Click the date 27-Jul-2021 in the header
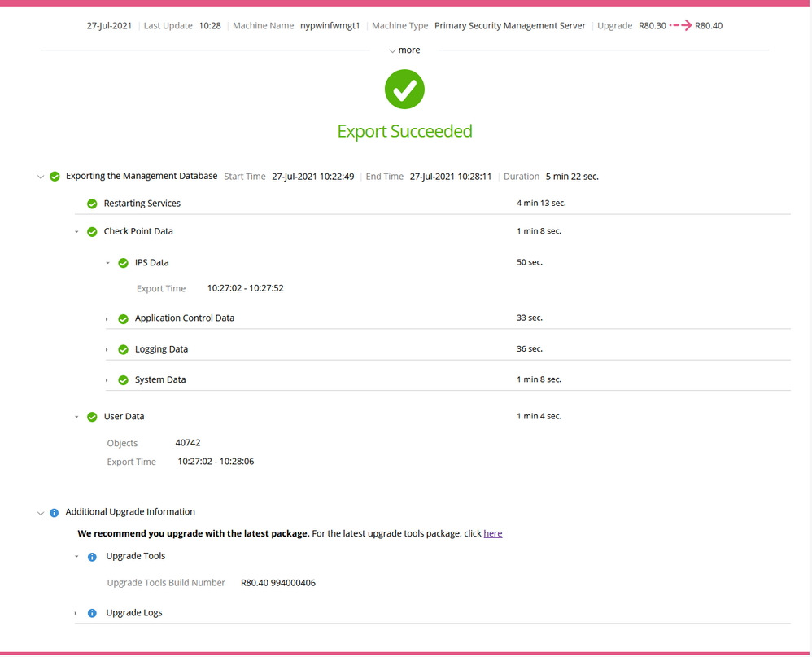The height and width of the screenshot is (657, 812). pos(109,25)
